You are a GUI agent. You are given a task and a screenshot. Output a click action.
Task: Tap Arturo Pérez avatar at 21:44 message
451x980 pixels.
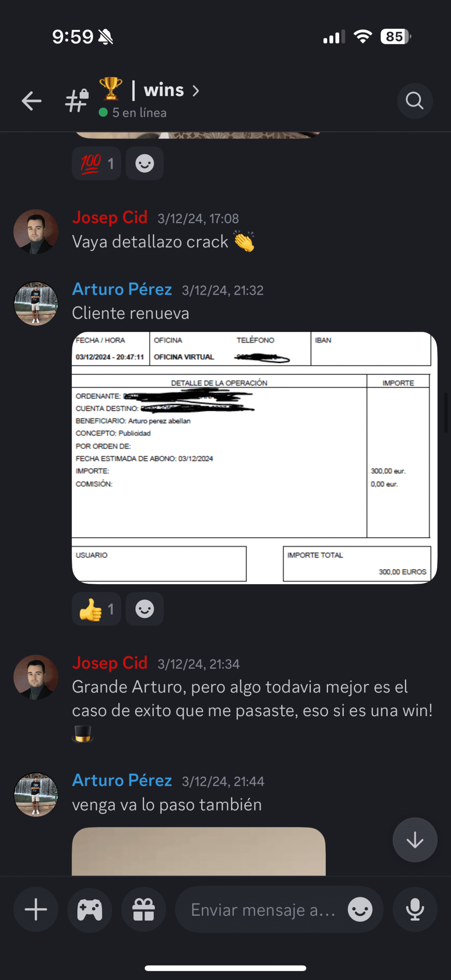tap(36, 795)
